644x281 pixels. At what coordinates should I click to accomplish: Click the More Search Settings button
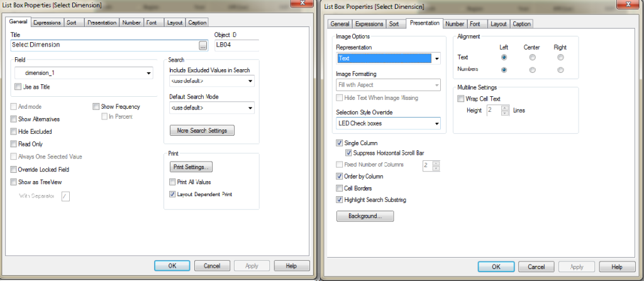201,131
